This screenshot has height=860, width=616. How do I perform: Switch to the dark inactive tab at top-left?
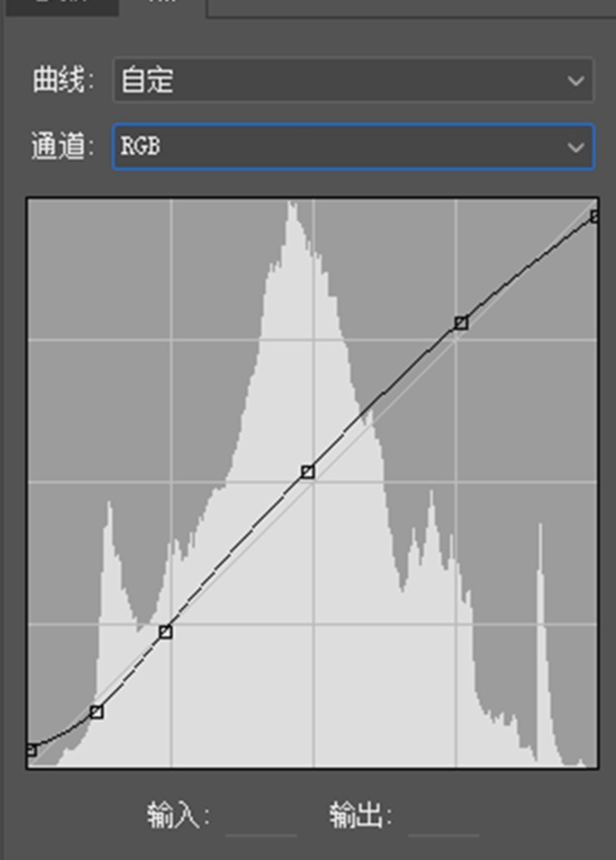coord(61,7)
